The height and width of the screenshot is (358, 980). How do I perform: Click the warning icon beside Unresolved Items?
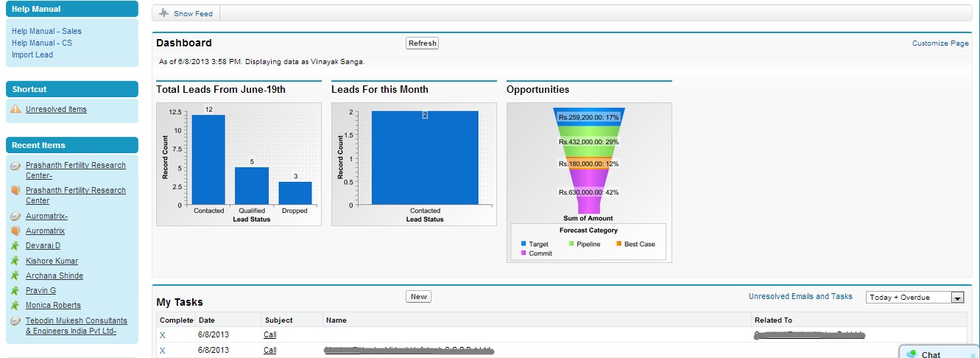[x=15, y=109]
